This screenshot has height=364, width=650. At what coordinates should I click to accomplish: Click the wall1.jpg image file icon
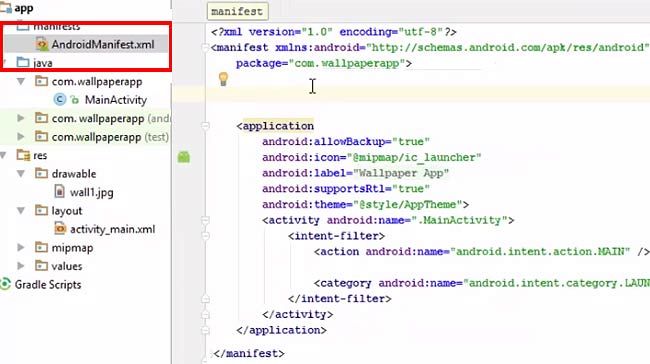(x=59, y=192)
